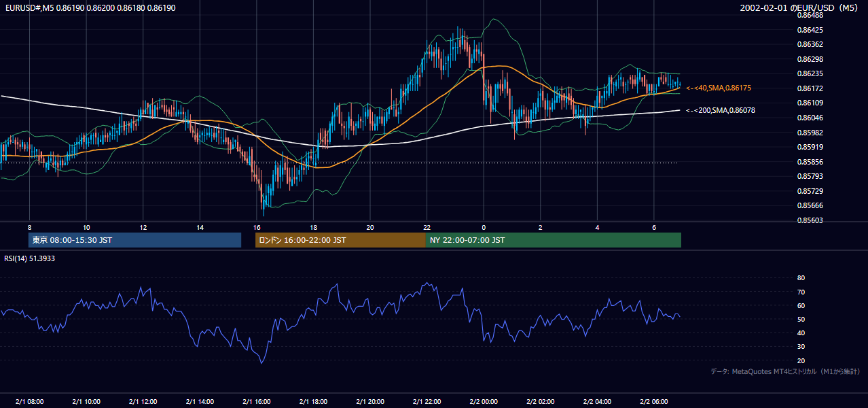868x408 pixels.
Task: Click the 0.85729 price axis label
Action: (810, 191)
